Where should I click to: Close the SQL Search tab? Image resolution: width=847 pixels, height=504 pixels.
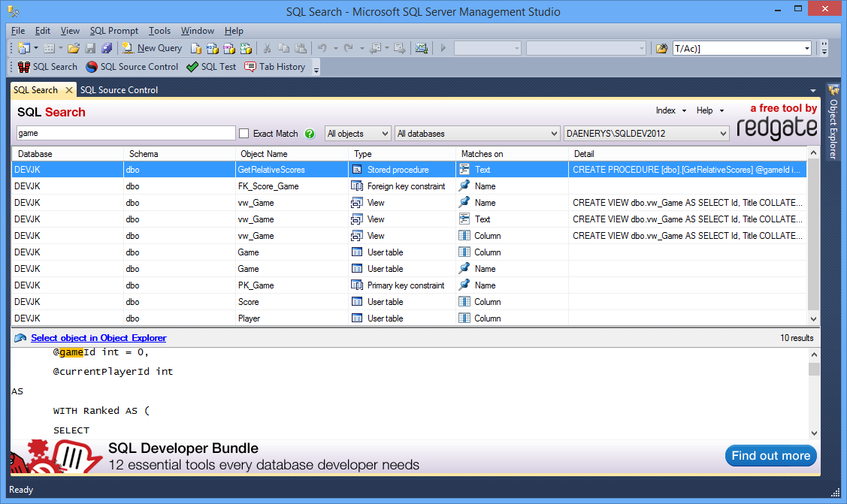69,90
